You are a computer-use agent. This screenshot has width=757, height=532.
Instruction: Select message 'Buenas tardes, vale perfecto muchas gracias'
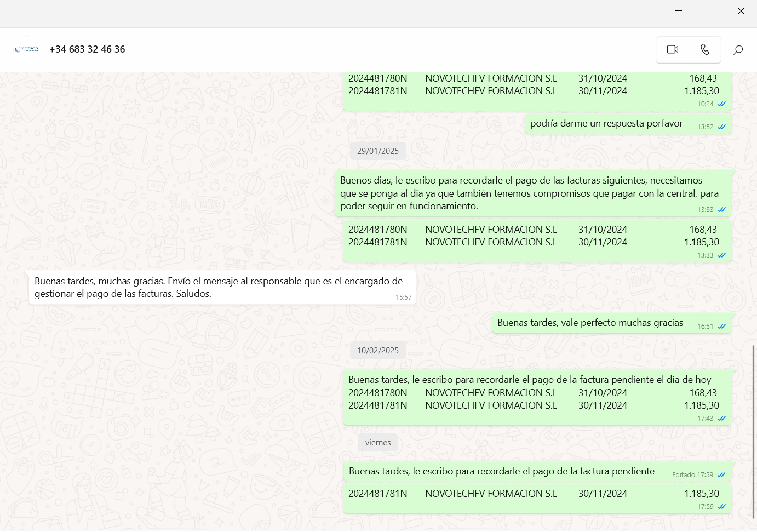[590, 323]
